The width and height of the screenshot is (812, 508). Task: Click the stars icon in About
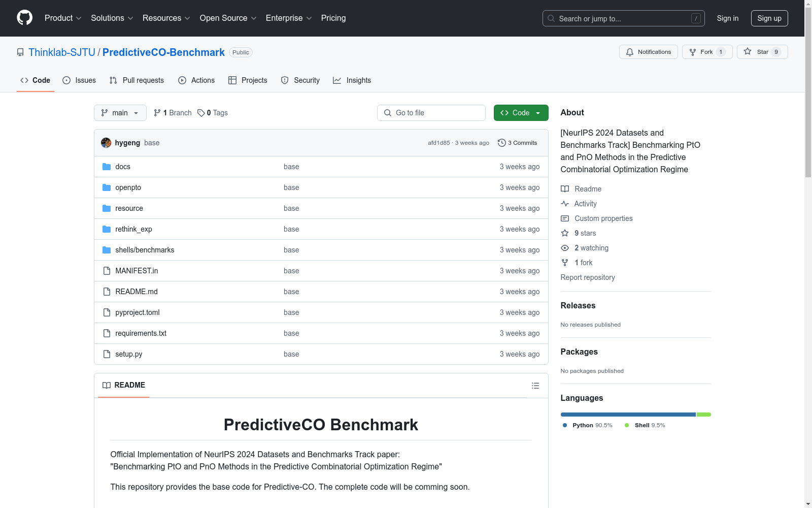[565, 233]
